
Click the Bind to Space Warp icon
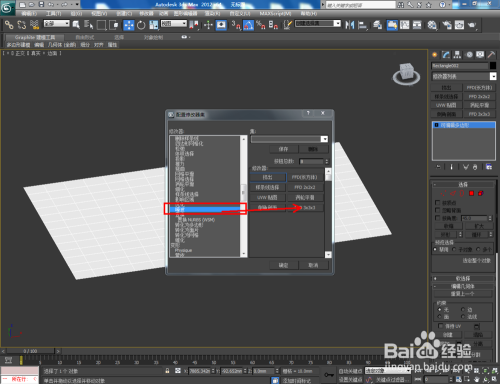pos(34,25)
